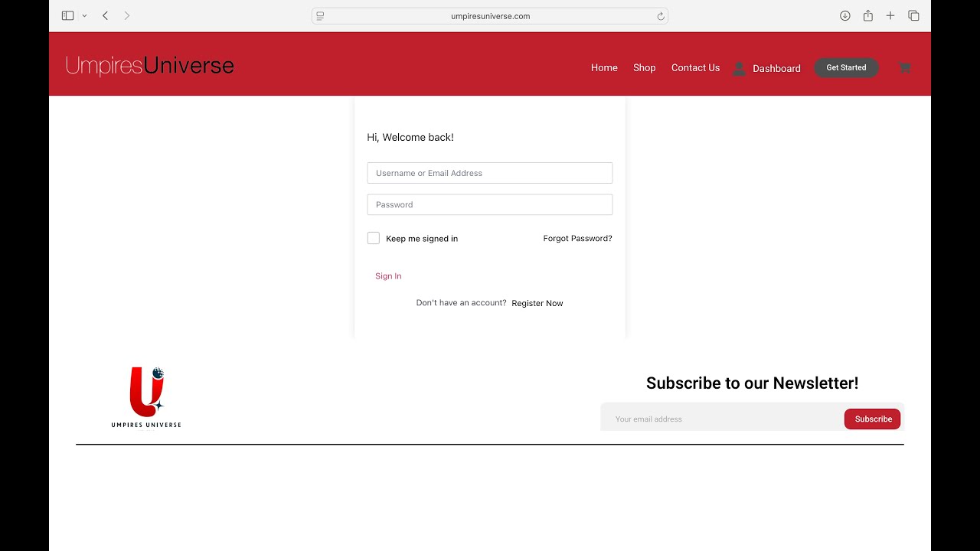The height and width of the screenshot is (551, 980).
Task: Click the red Subscribe button
Action: click(x=872, y=419)
